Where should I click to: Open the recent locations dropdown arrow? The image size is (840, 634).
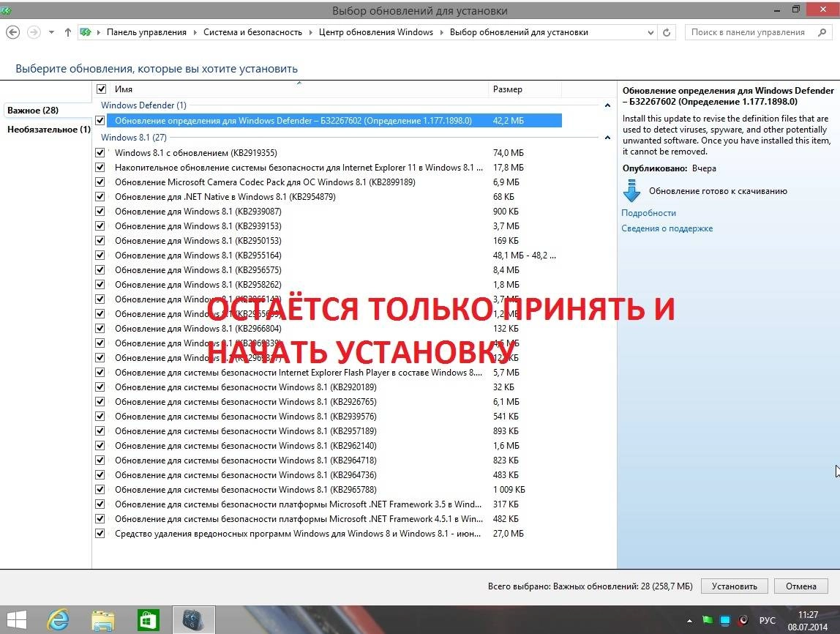[51, 32]
